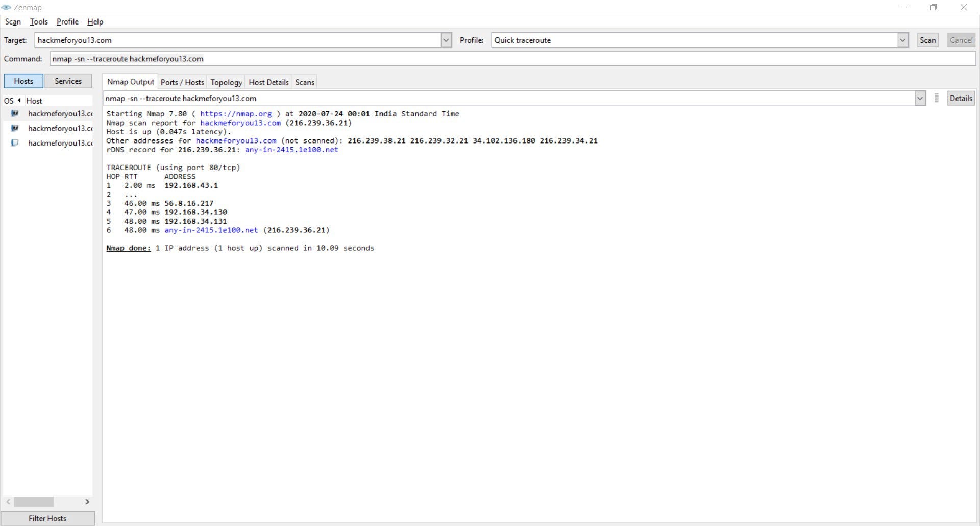Click the 'Host is up (0.047s latency)' line
This screenshot has height=526, width=980.
[x=168, y=132]
